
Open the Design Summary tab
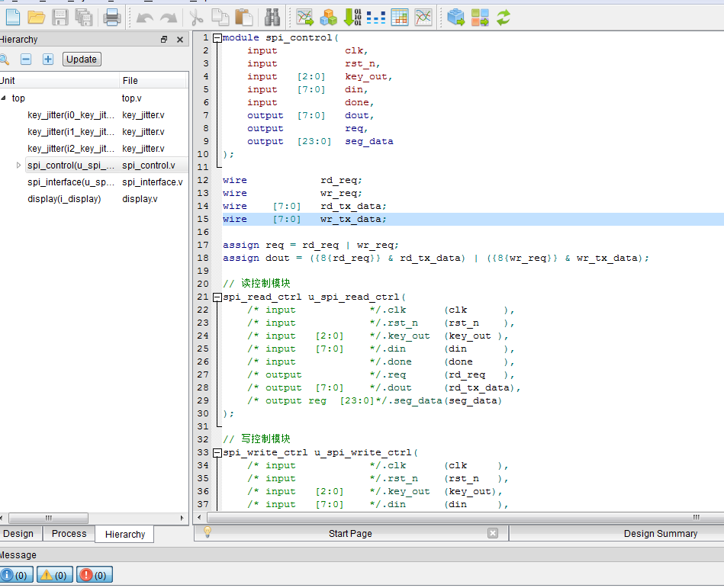point(660,534)
